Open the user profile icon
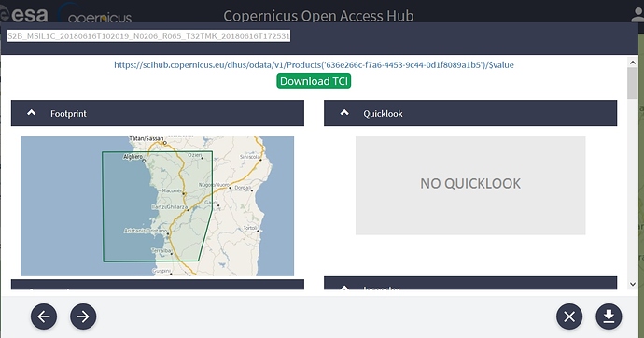The image size is (644, 338). pos(637,15)
